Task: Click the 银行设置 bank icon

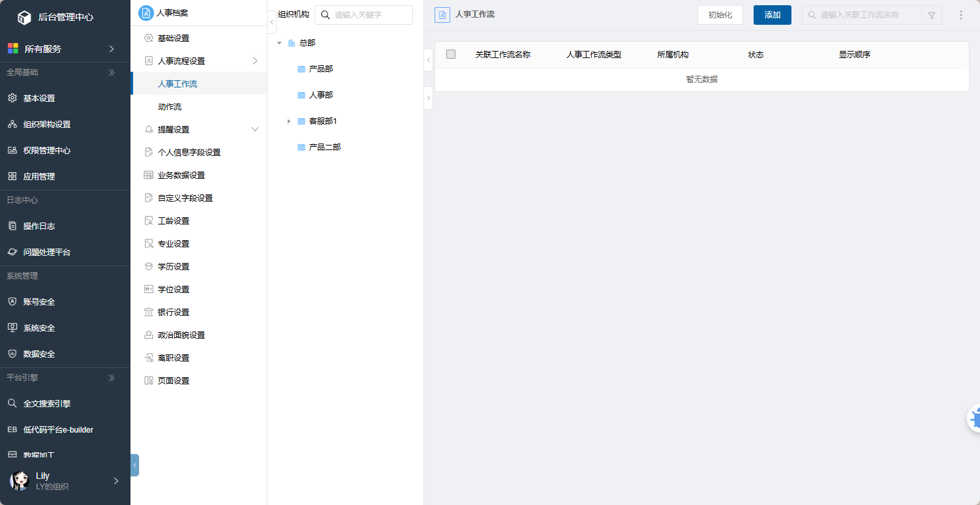Action: click(149, 313)
